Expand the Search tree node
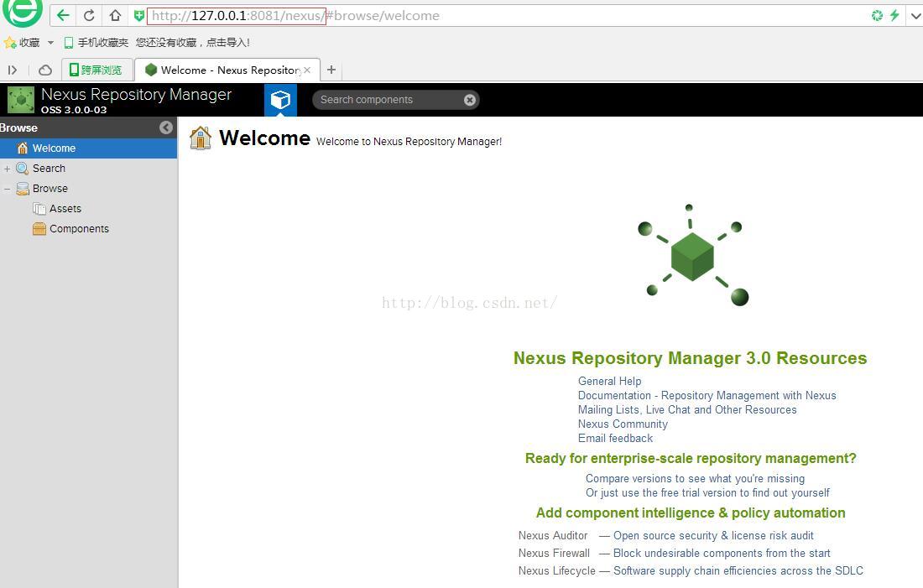Viewport: 923px width, 588px height. (7, 169)
